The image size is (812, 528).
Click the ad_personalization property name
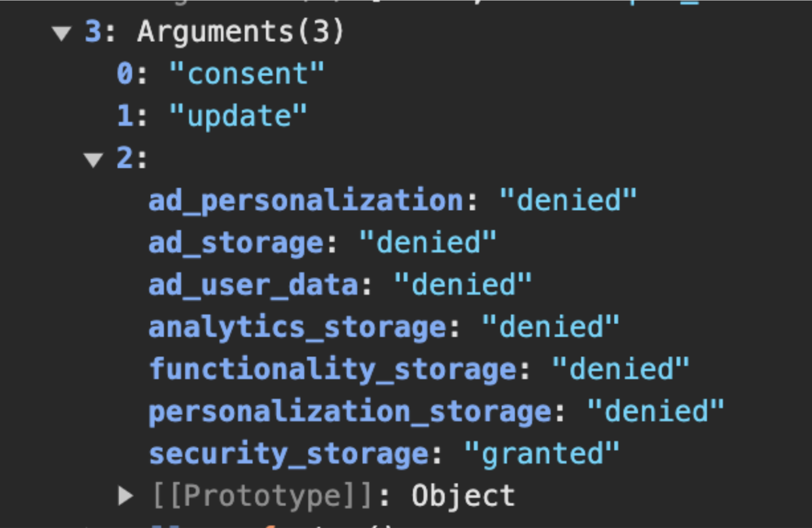pos(305,201)
